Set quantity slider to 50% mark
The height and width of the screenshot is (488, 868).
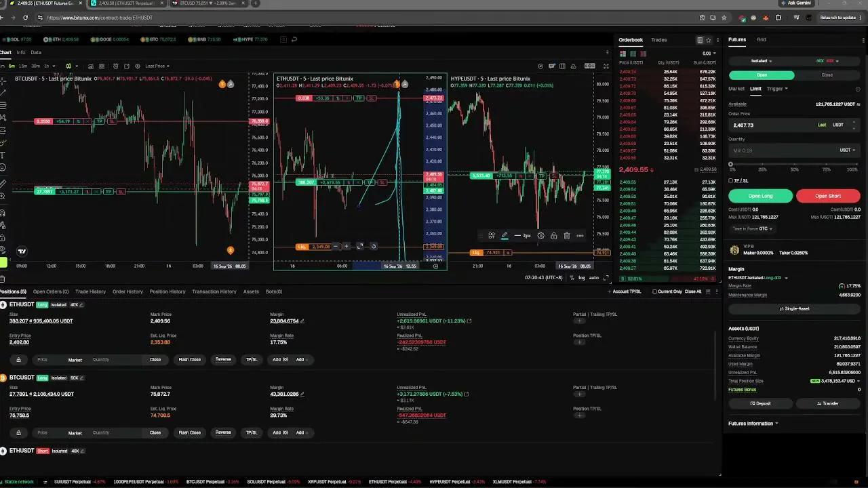794,165
